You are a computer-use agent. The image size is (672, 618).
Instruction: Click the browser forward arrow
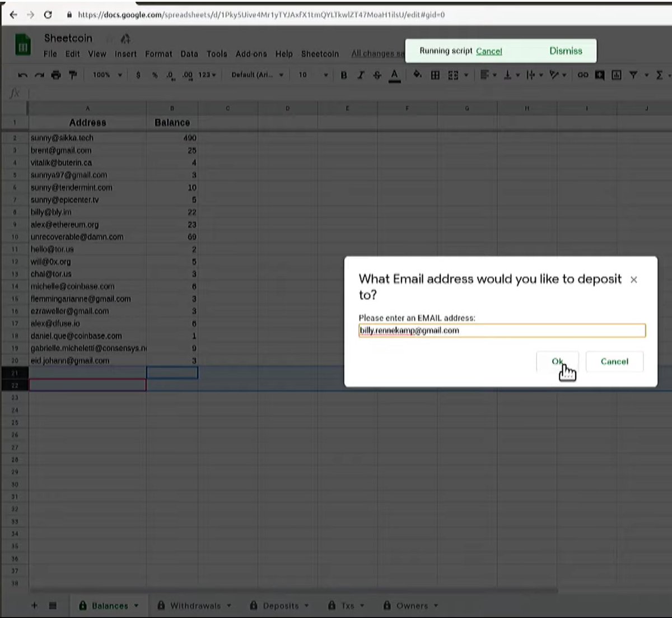(x=30, y=15)
